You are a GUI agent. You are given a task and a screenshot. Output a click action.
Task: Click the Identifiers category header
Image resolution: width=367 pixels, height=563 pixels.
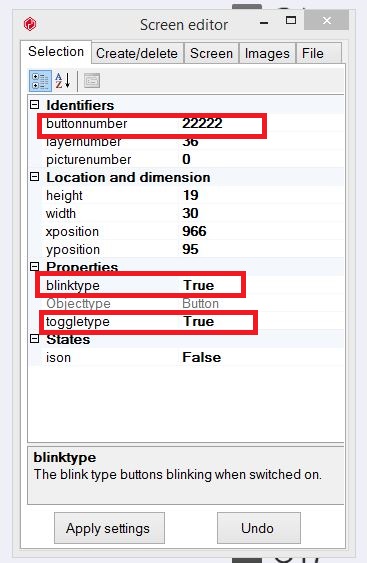click(x=80, y=105)
